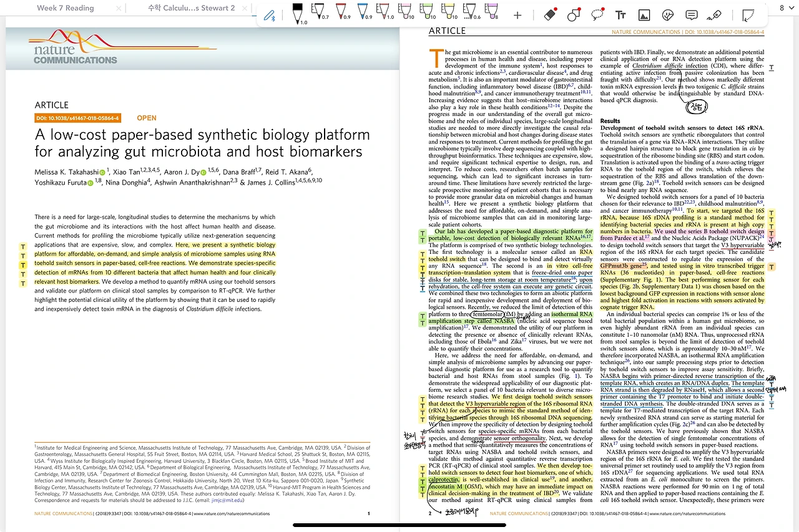Toggle the Bluetooth stylus pen mode icon

pos(270,16)
